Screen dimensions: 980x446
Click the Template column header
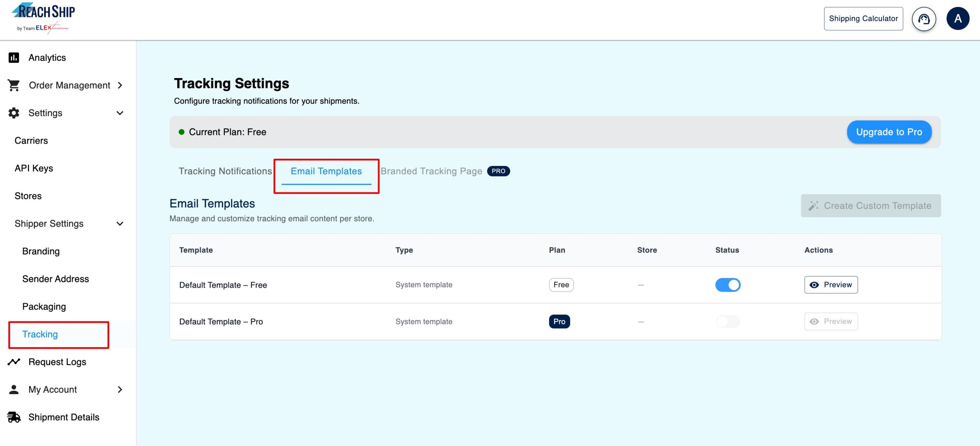(x=196, y=250)
